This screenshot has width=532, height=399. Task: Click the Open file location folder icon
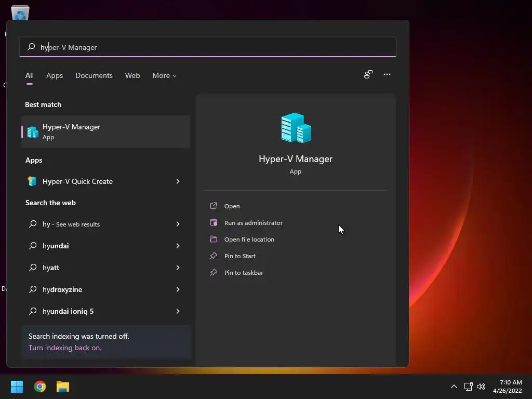214,239
